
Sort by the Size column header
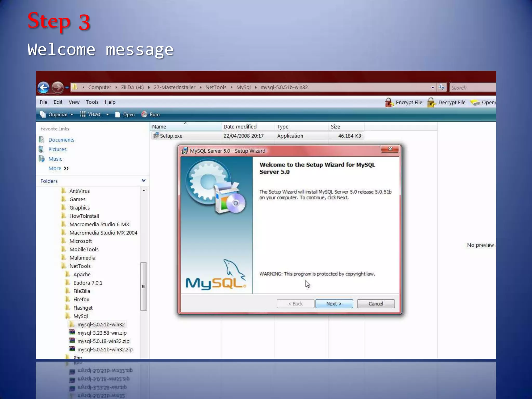(346, 127)
